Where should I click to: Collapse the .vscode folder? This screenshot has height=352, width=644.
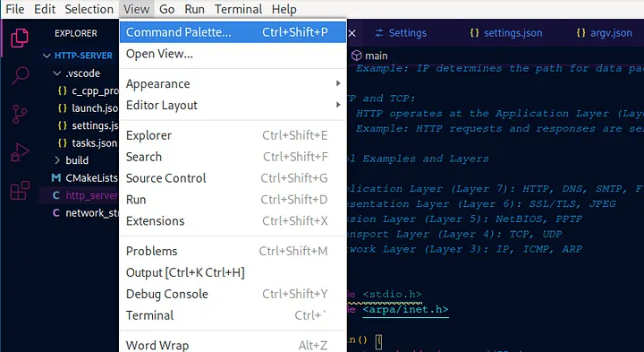pyautogui.click(x=57, y=73)
